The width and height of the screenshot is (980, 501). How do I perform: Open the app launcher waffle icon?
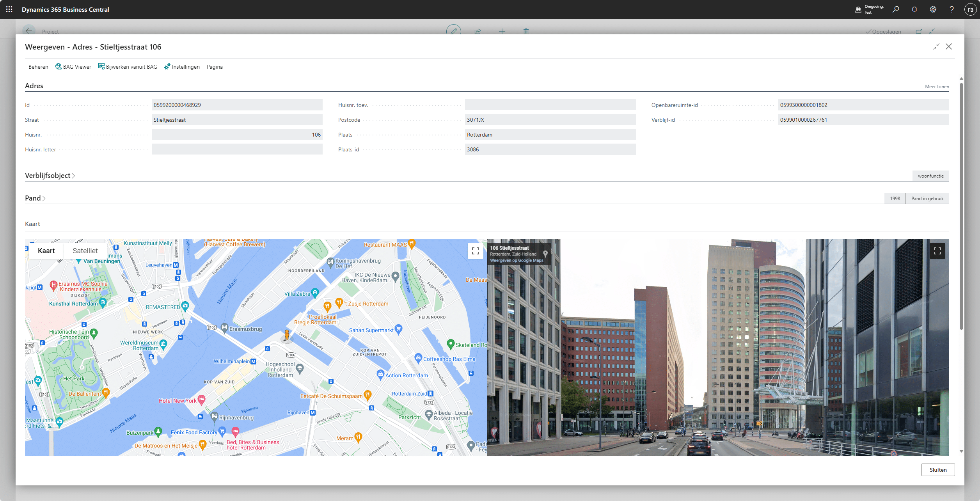tap(9, 9)
